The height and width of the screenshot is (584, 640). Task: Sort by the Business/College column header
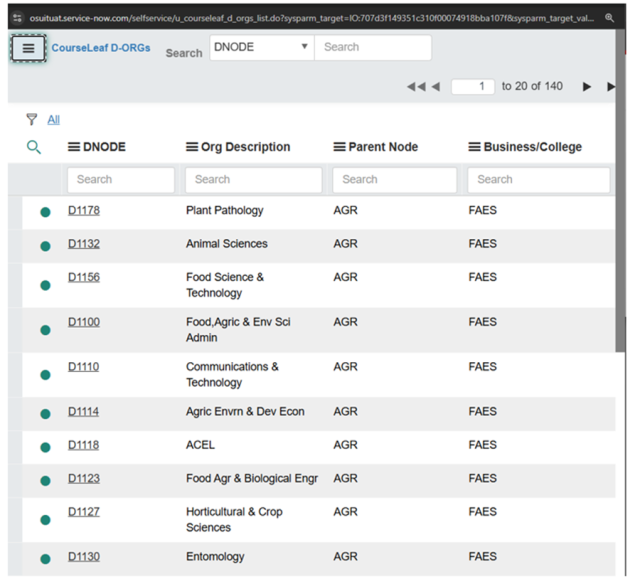pyautogui.click(x=533, y=147)
